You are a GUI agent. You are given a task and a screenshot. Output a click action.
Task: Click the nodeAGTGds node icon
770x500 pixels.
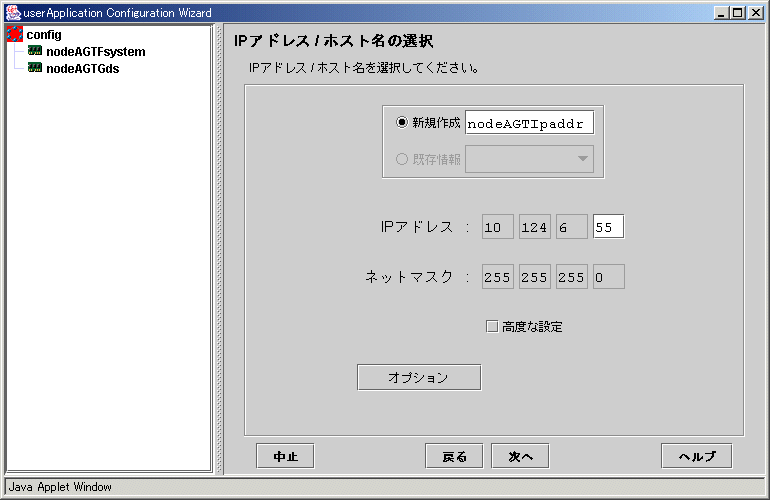(x=35, y=69)
